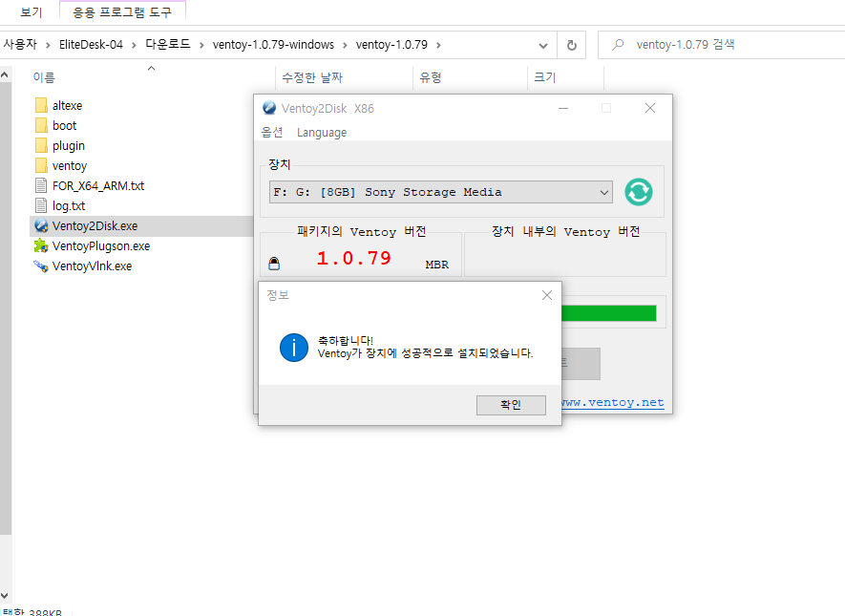Expand chevron after 다운로드 in path
Viewport: 845px width, 616px height.
coord(201,45)
